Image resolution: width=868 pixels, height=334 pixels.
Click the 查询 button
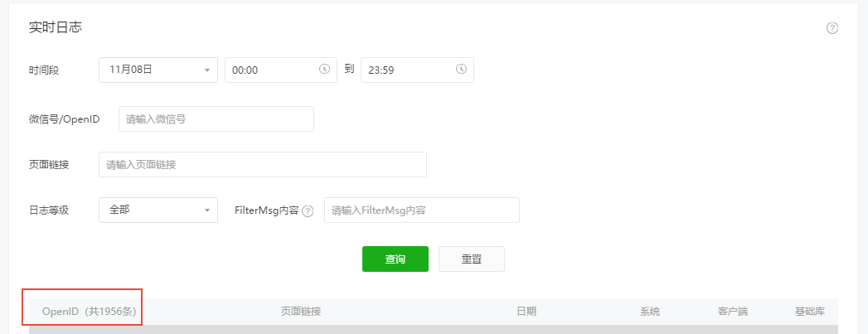point(395,259)
